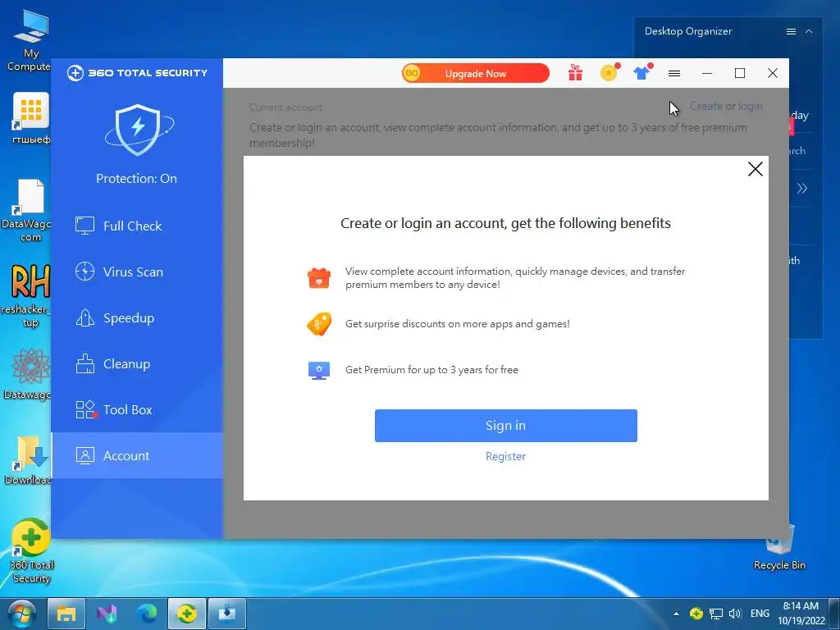Open 360 Total Security desktop shortcut
Screen dimensions: 840x630
click(x=32, y=551)
